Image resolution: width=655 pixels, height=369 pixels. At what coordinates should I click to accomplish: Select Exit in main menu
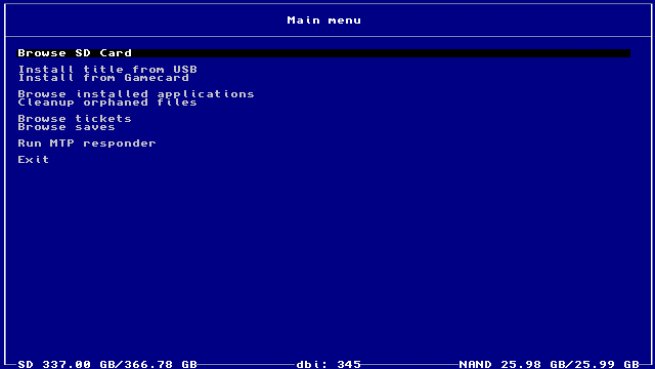33,160
